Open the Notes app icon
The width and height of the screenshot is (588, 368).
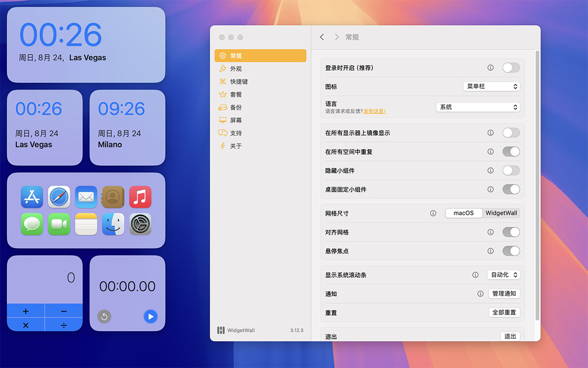point(86,224)
